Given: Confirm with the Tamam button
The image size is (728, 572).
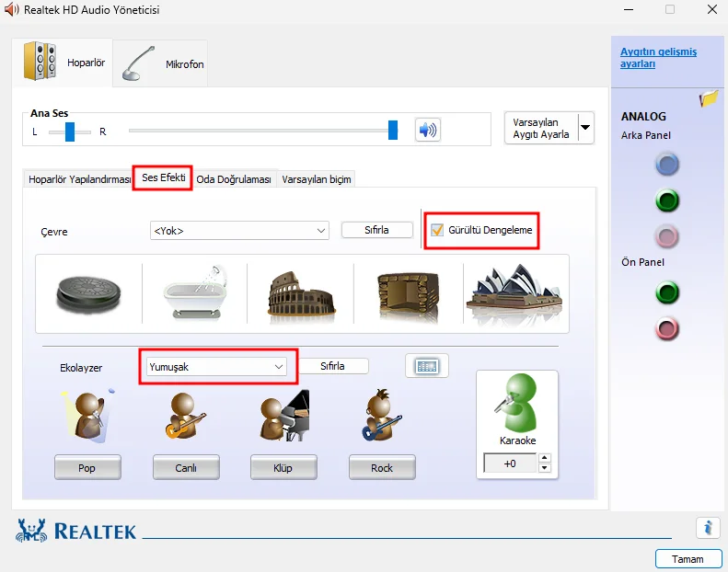Looking at the screenshot, I should tap(688, 559).
